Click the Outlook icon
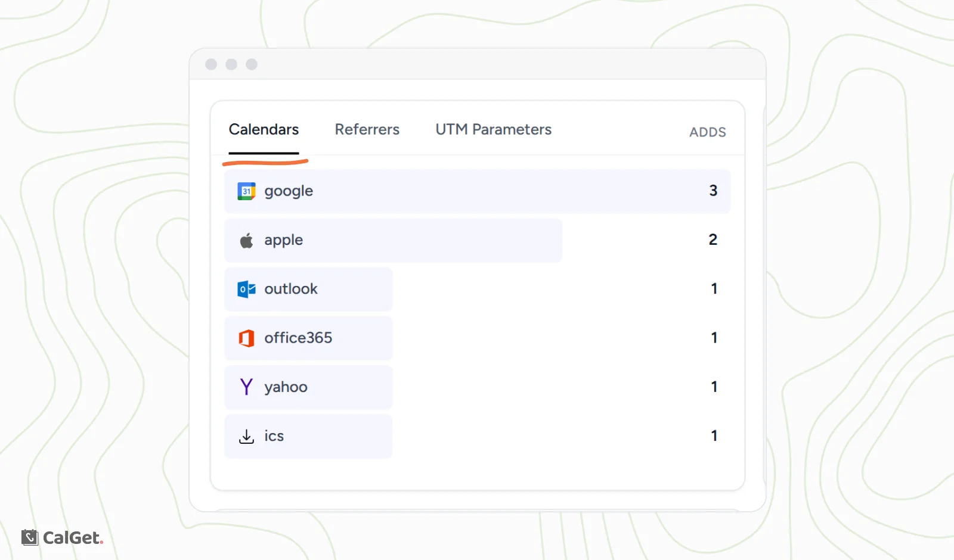Screen dimensions: 954x560 pos(246,289)
